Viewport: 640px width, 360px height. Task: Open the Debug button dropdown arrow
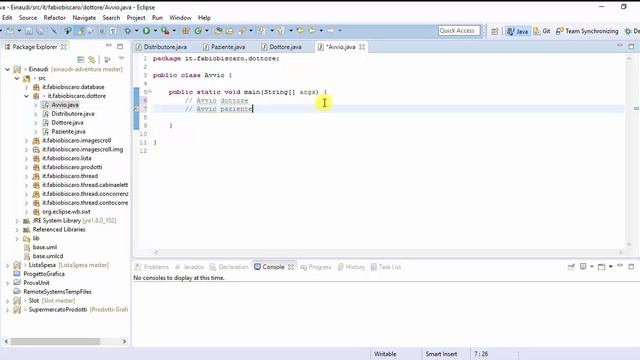[x=136, y=31]
